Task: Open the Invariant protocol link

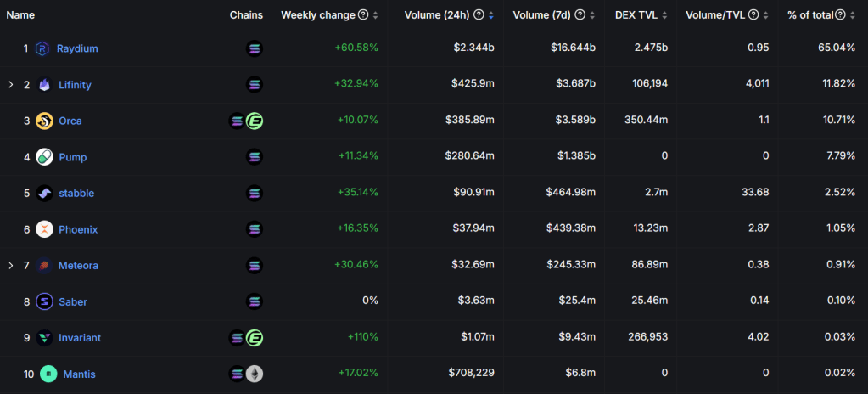Action: tap(80, 338)
